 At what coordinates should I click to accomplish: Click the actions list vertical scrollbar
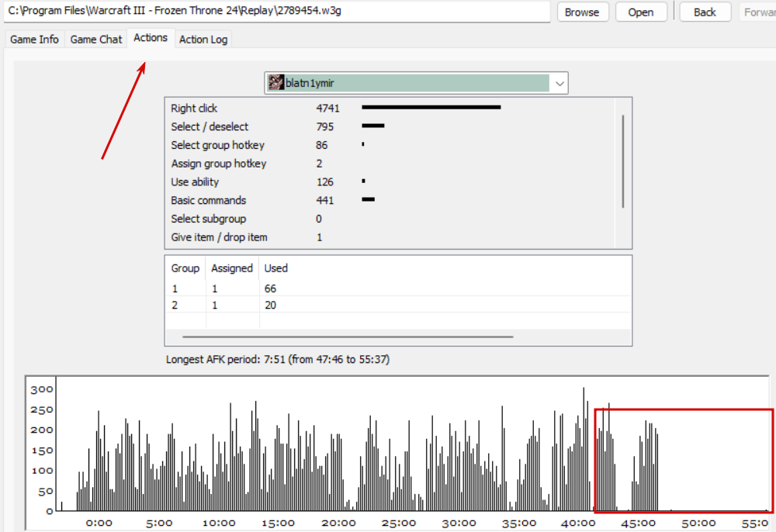tap(623, 161)
